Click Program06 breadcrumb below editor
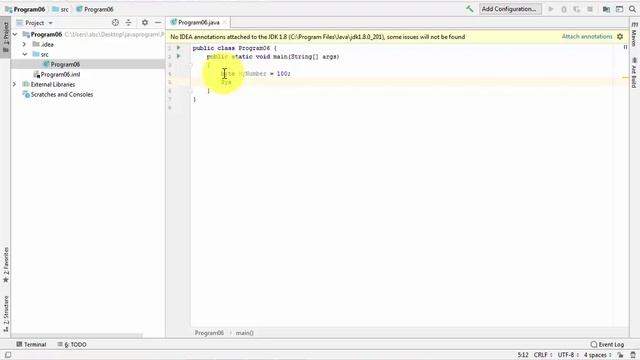The height and width of the screenshot is (360, 640). [x=209, y=333]
